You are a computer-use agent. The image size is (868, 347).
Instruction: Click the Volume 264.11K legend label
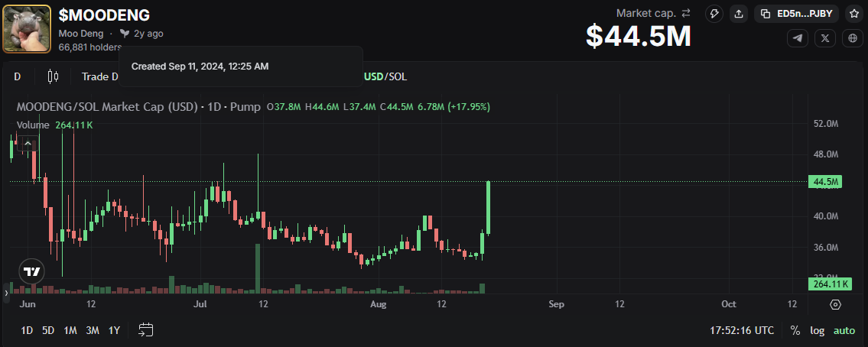pyautogui.click(x=55, y=125)
